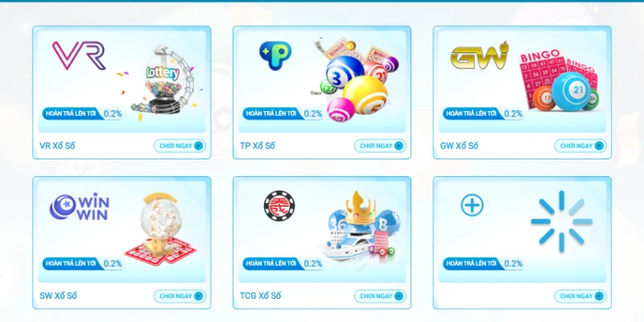Image resolution: width=644 pixels, height=322 pixels.
Task: Click the TCG poker chip logo
Action: (279, 206)
